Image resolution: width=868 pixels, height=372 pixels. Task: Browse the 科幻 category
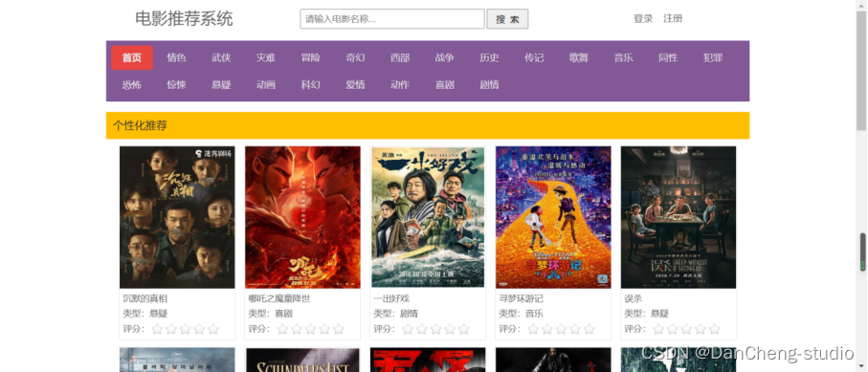point(311,85)
